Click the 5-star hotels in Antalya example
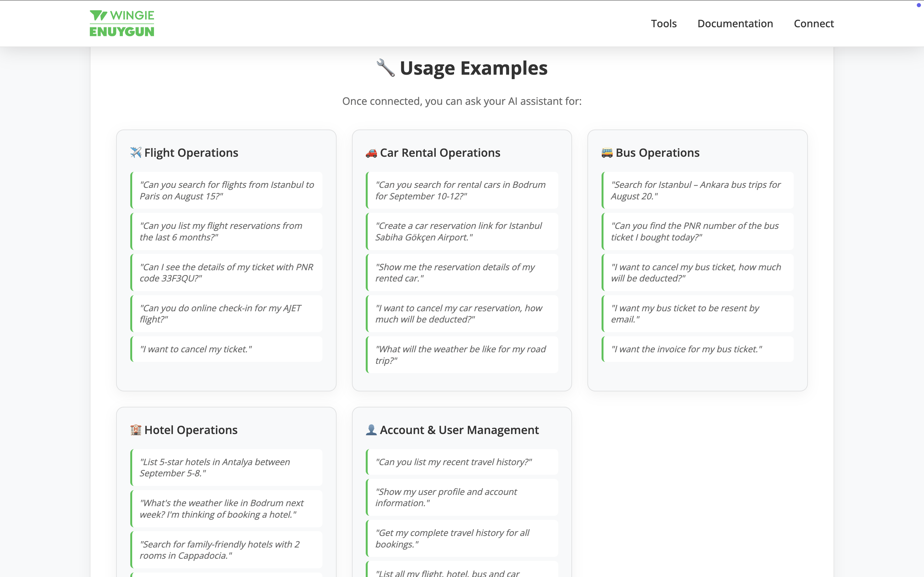 (x=227, y=467)
